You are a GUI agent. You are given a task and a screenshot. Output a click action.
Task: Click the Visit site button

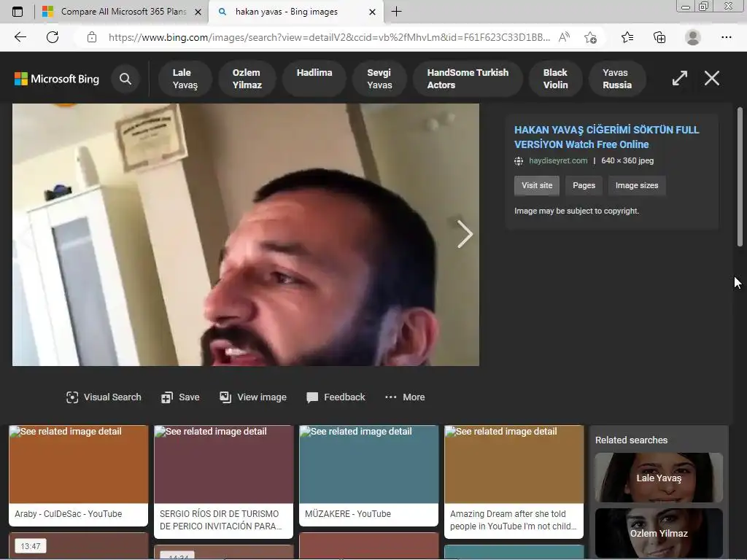pos(537,185)
